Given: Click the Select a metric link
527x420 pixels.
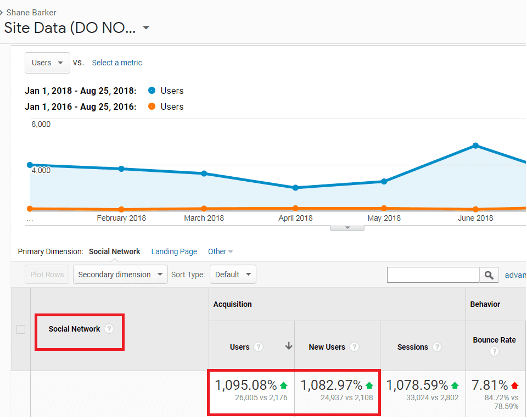Looking at the screenshot, I should point(117,63).
